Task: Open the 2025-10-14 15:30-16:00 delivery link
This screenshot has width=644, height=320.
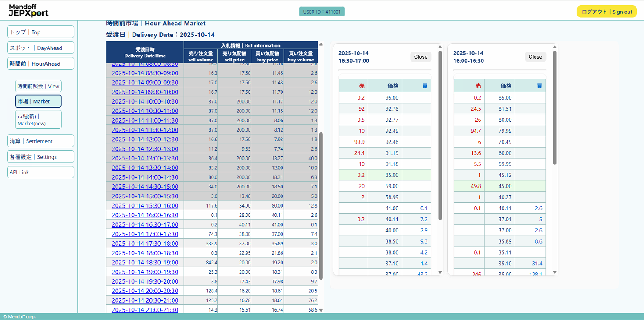Action: [x=145, y=206]
